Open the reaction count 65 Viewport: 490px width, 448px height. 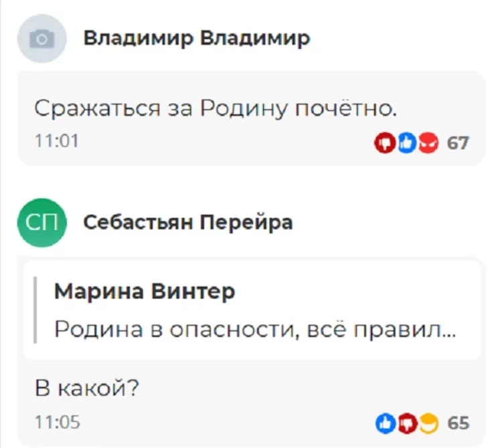tap(458, 423)
